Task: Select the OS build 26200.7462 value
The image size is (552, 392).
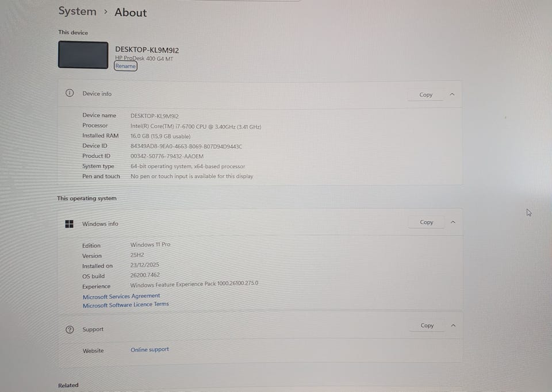Action: click(x=145, y=275)
